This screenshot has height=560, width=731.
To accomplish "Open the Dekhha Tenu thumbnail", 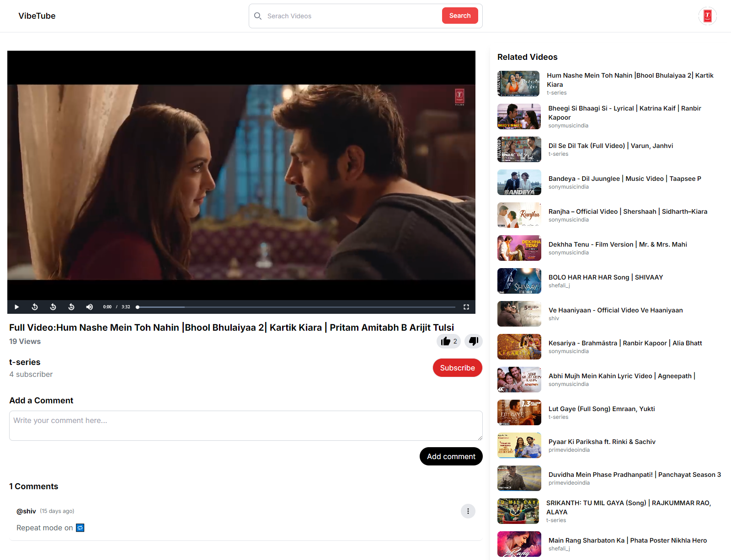I will tap(519, 248).
